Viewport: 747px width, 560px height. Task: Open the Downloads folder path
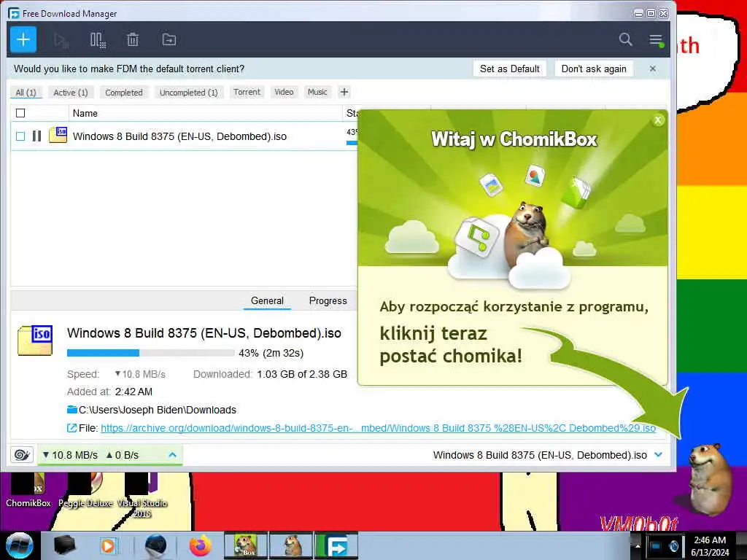pyautogui.click(x=158, y=410)
